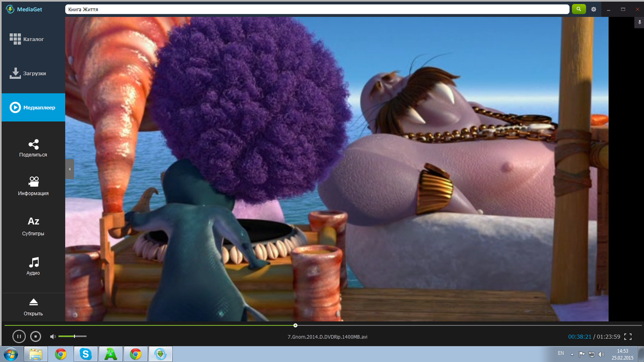Show hidden system tray icons
The width and height of the screenshot is (644, 362).
572,354
